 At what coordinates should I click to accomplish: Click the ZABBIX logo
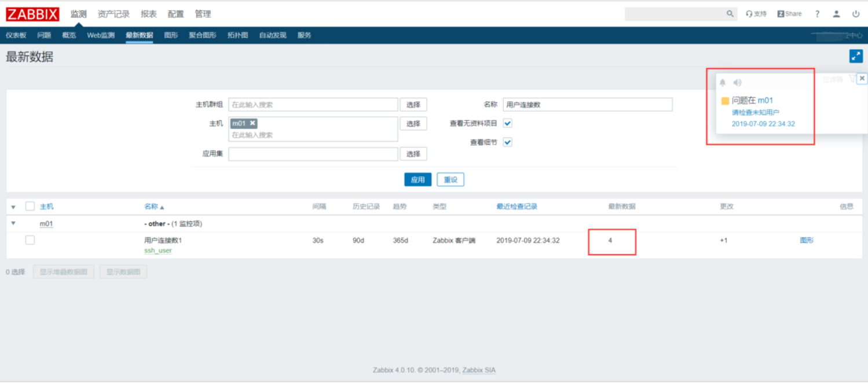[32, 14]
